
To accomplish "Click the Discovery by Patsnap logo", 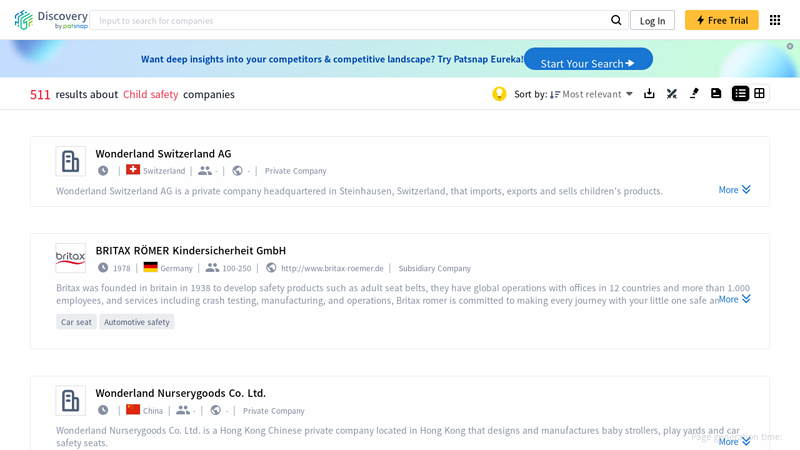I will click(x=50, y=20).
